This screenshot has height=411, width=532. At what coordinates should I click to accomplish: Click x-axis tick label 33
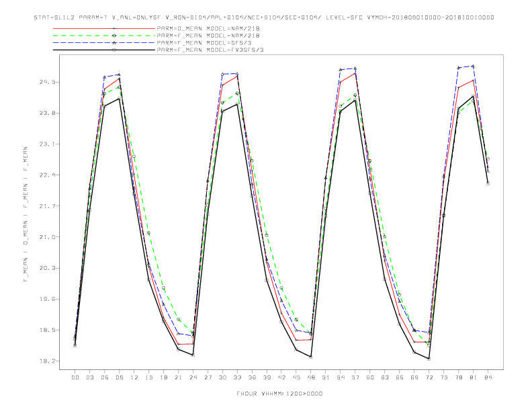tap(237, 377)
